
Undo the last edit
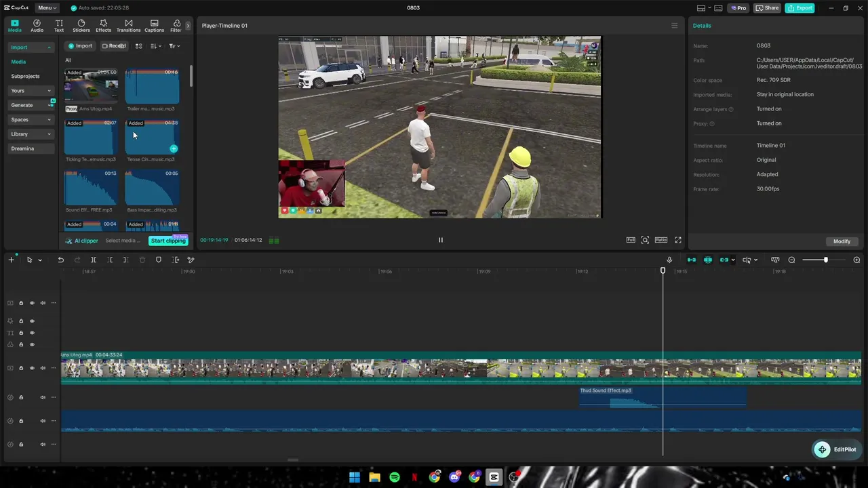tap(61, 260)
